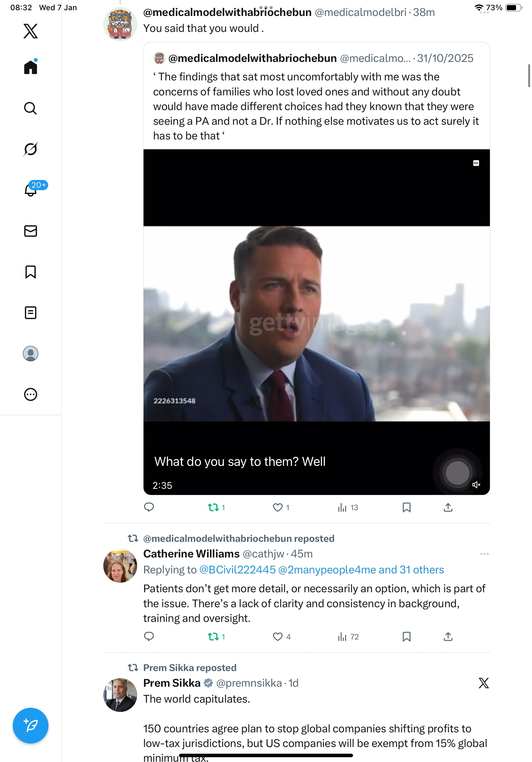Open the Home timeline icon
The width and height of the screenshot is (532, 762).
pyautogui.click(x=31, y=67)
